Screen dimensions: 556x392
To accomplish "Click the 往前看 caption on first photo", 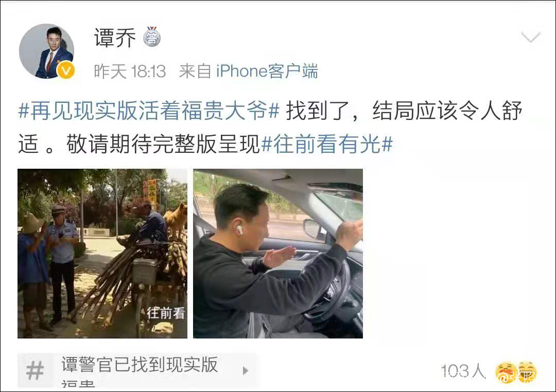I will point(166,313).
